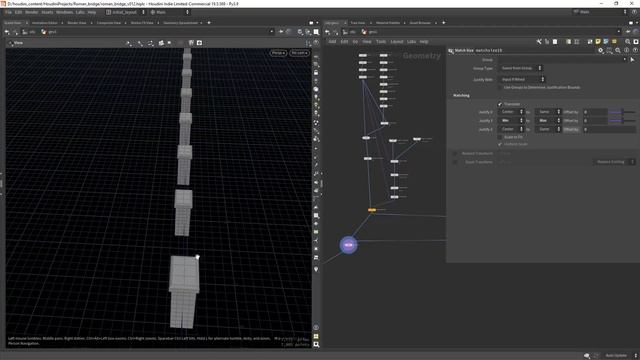Click group selection arrow icon beside Group field
This screenshot has width=640, height=360.
[633, 60]
